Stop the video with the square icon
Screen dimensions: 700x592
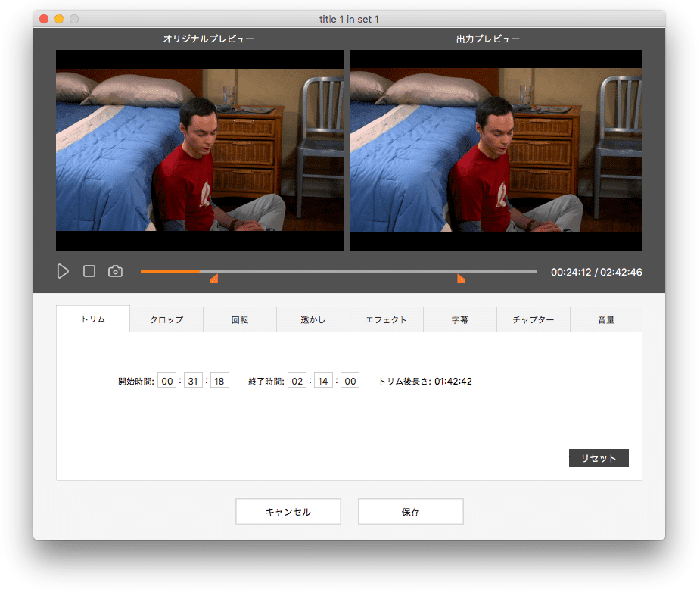click(x=89, y=271)
